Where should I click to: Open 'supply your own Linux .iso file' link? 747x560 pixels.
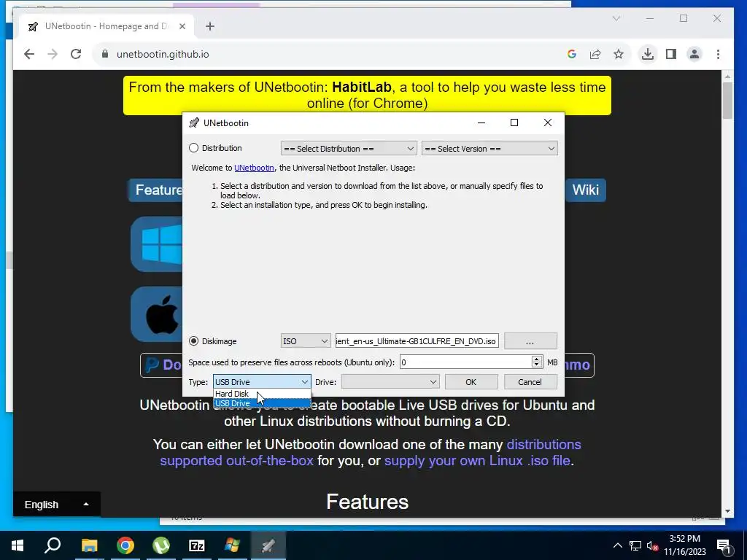pyautogui.click(x=477, y=461)
